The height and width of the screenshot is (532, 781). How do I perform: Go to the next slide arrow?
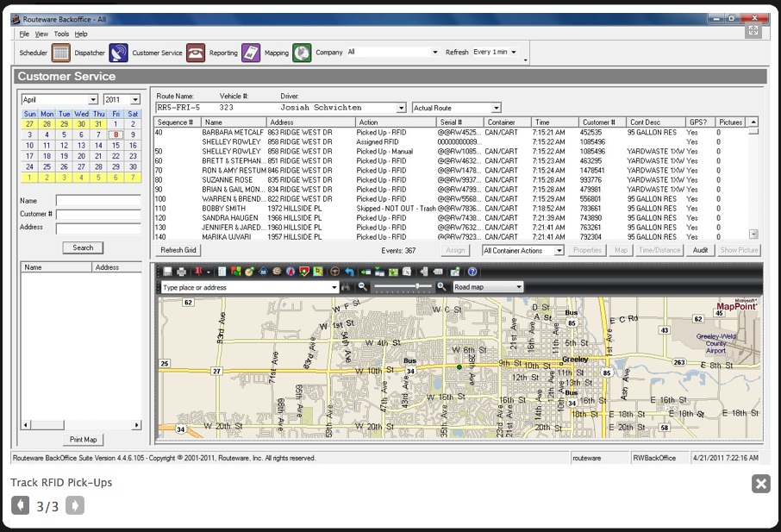click(x=75, y=505)
